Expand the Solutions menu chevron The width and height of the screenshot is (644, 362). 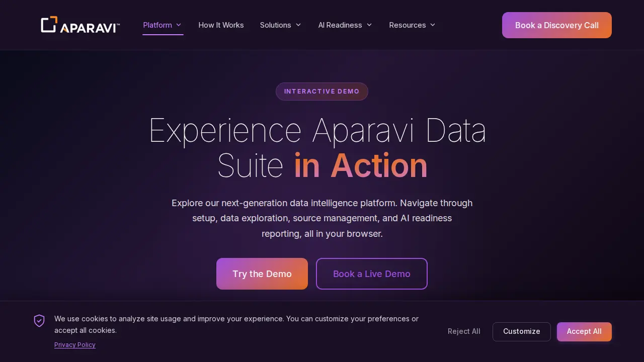[298, 25]
